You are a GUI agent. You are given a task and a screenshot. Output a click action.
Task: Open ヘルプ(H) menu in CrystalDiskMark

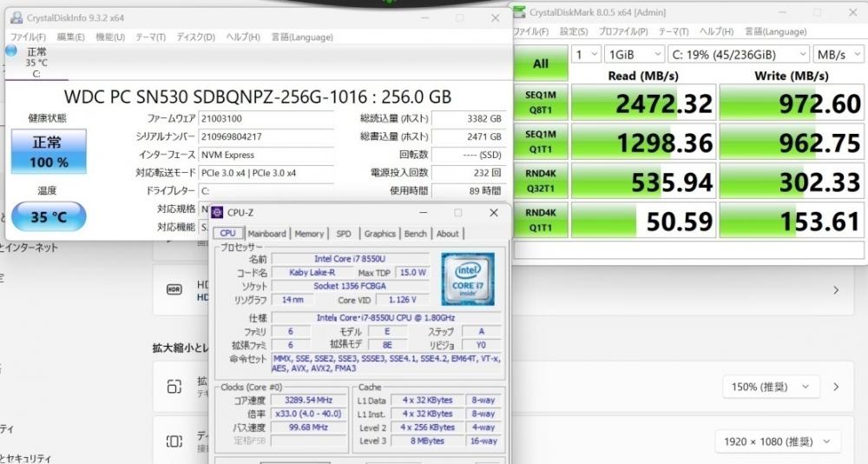click(716, 31)
